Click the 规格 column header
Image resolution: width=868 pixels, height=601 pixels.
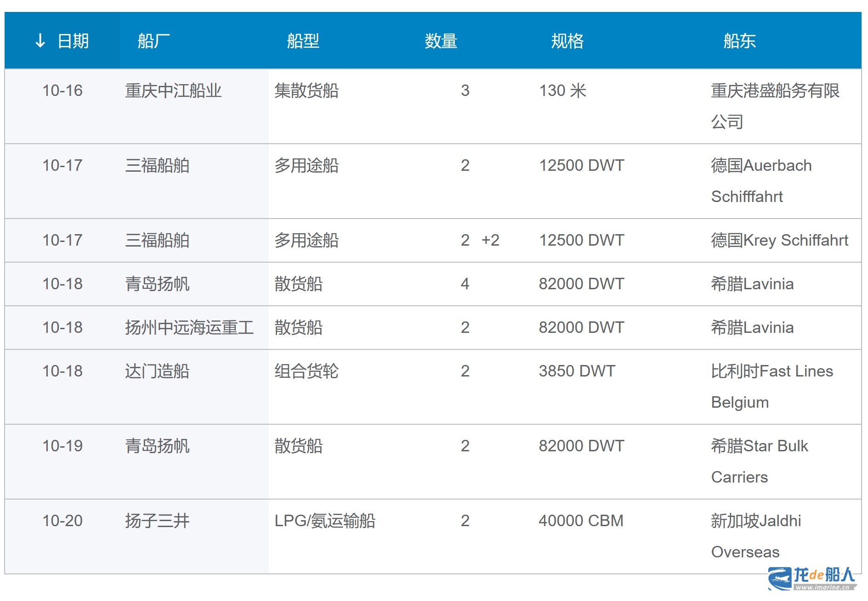(x=567, y=41)
